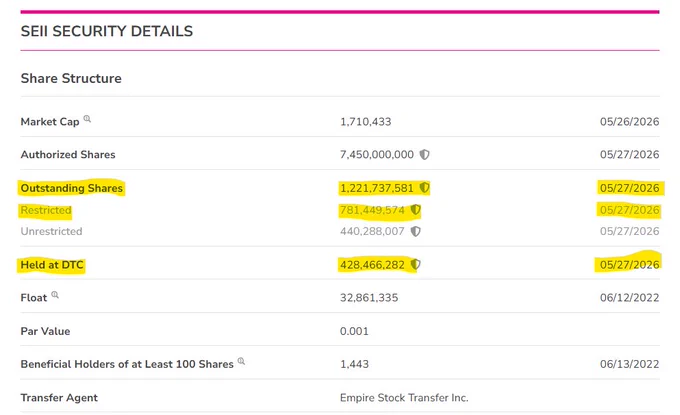Click the Empire Stock Transfer Inc. text
The width and height of the screenshot is (680, 415).
pos(404,398)
